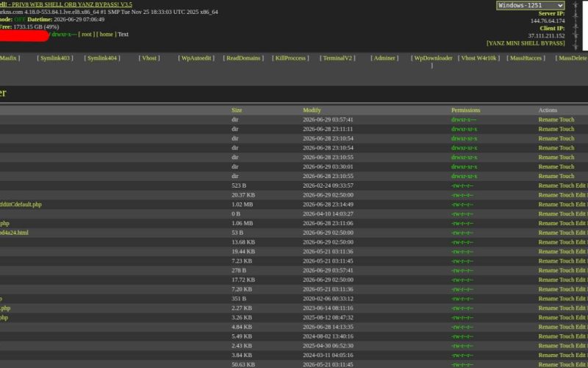Touch the 1.02 MB file

click(x=567, y=205)
